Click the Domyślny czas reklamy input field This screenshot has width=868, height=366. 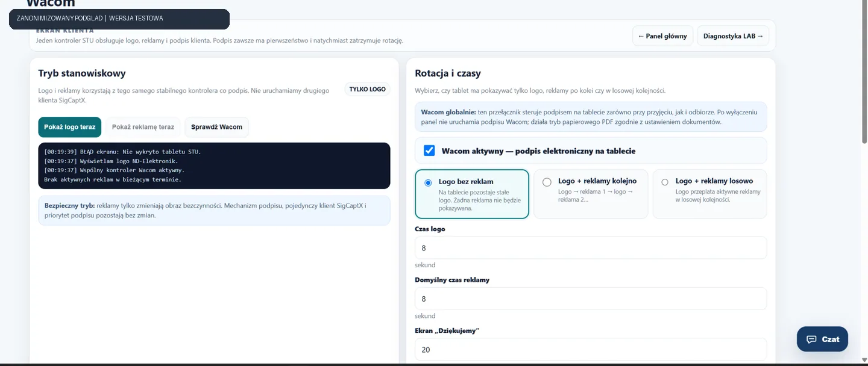tap(591, 299)
